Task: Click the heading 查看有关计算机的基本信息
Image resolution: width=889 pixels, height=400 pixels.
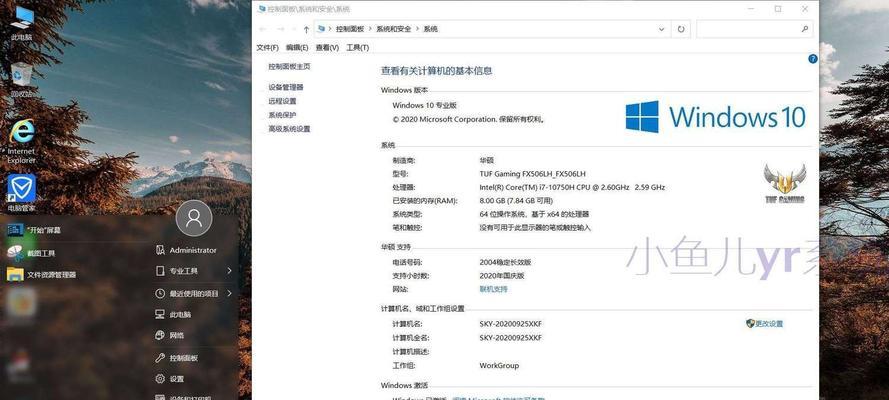Action: click(436, 71)
